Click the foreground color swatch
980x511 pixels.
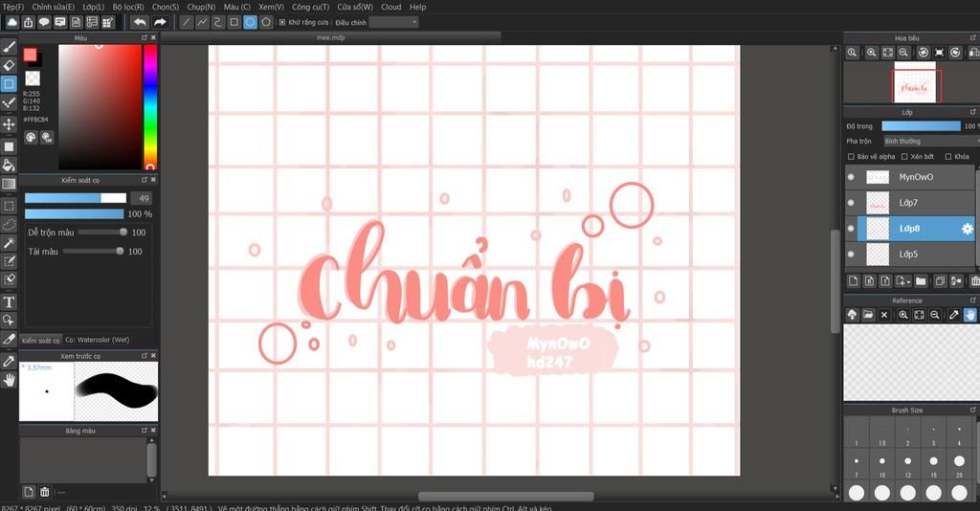[x=30, y=55]
